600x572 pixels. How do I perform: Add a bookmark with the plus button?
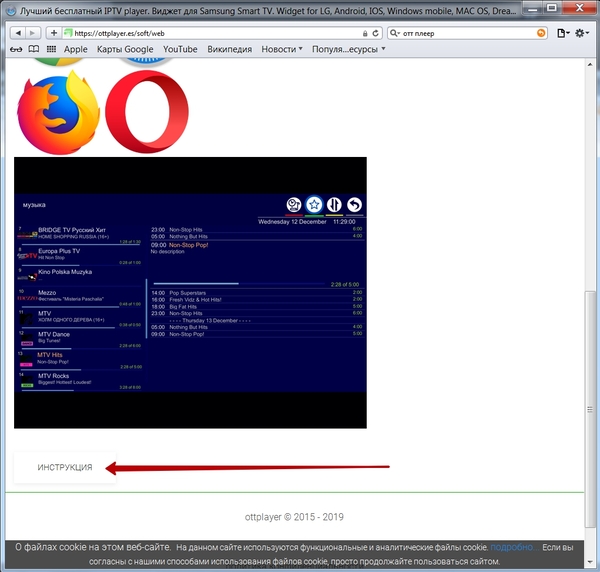click(54, 33)
